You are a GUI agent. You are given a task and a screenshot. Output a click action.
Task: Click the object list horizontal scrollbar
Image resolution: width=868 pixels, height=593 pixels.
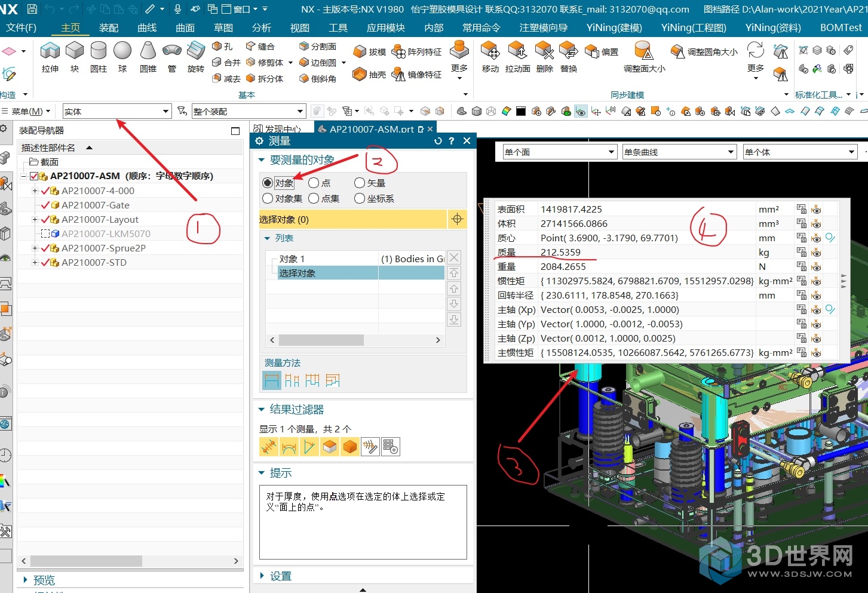[321, 340]
